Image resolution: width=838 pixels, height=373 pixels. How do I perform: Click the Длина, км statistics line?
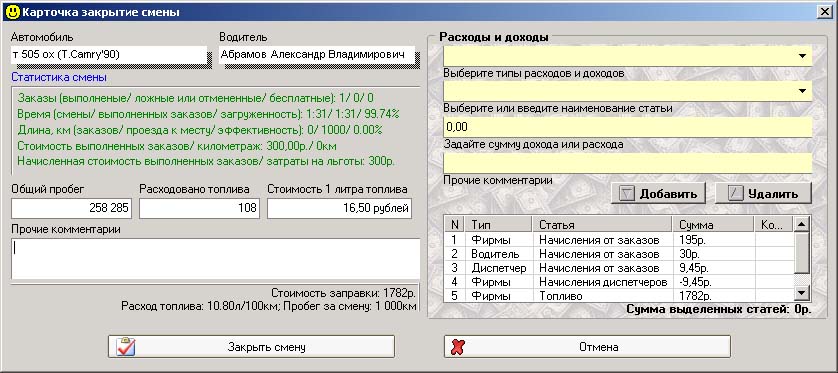point(200,130)
